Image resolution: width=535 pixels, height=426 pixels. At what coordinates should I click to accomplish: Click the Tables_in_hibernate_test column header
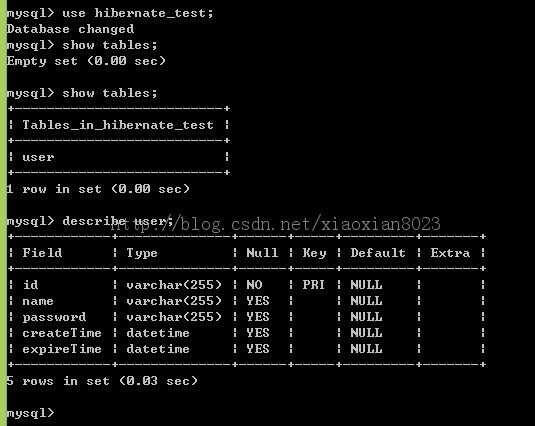[118, 125]
